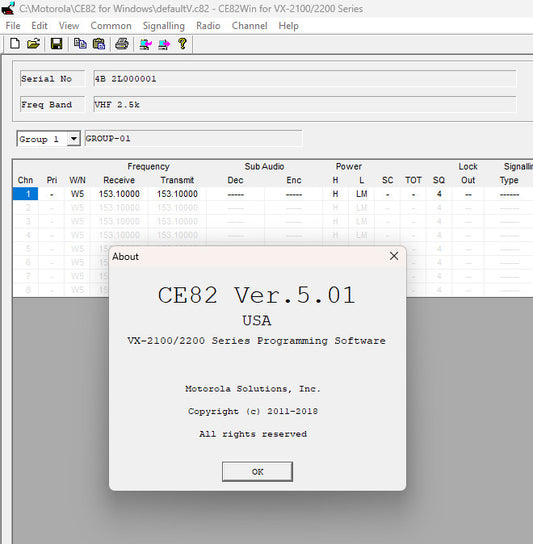Close the About dialog
This screenshot has height=544, width=533.
pos(394,256)
